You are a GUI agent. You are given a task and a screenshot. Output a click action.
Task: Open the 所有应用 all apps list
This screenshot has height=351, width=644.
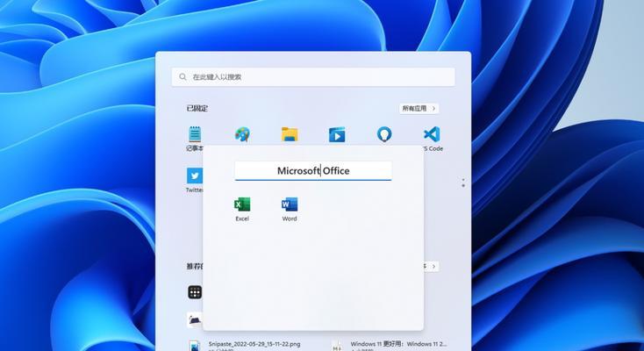point(419,109)
